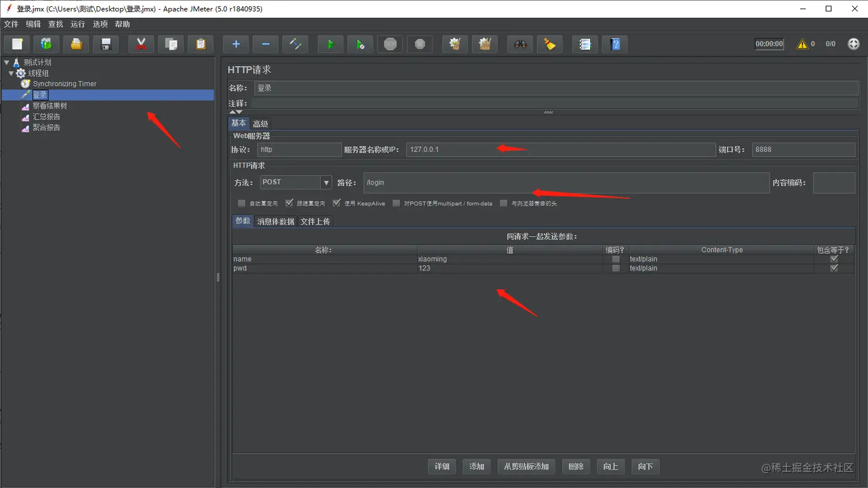Open the 文件 menu
This screenshot has height=488, width=868.
point(11,24)
